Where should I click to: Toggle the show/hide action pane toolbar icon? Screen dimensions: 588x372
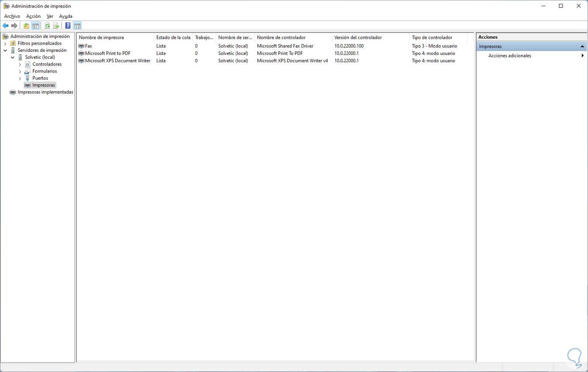click(77, 26)
